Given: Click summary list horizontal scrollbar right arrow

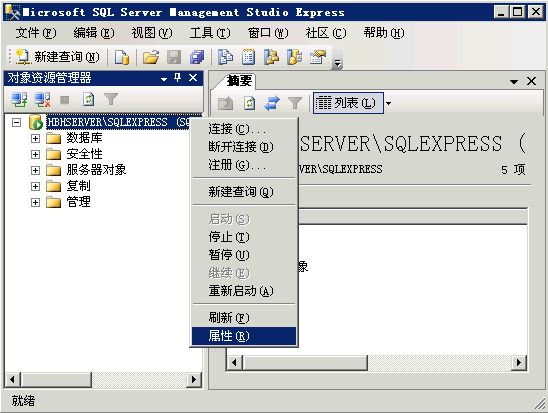Looking at the screenshot, I should click(x=519, y=363).
